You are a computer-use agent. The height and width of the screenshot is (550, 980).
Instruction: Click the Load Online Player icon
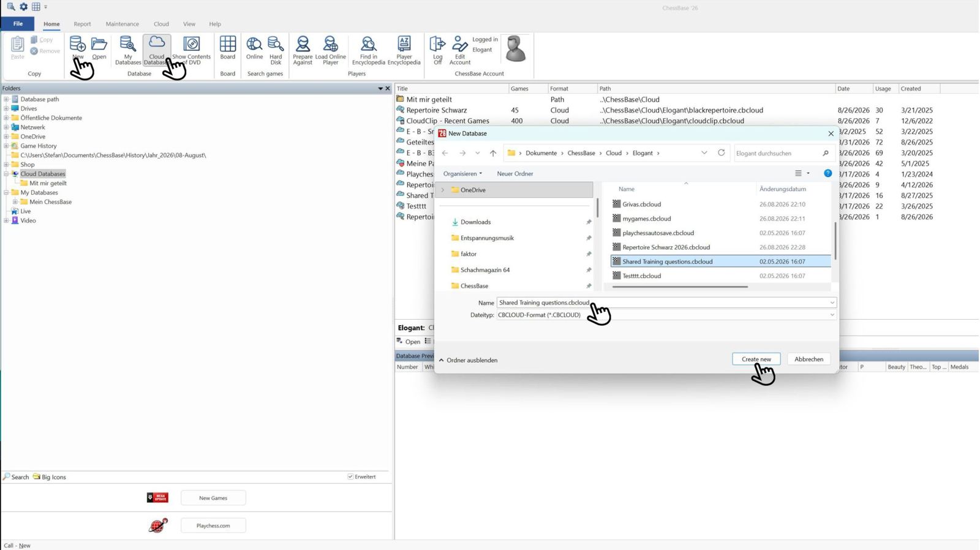[331, 44]
